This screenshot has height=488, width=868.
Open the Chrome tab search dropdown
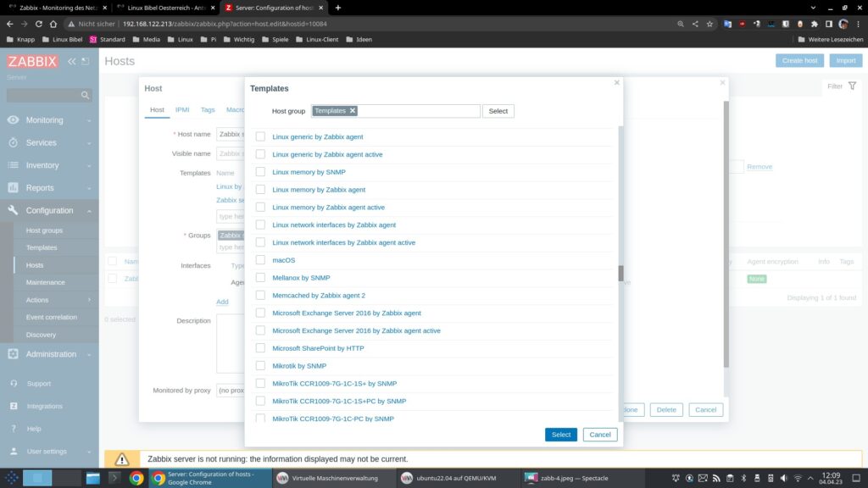click(x=813, y=8)
